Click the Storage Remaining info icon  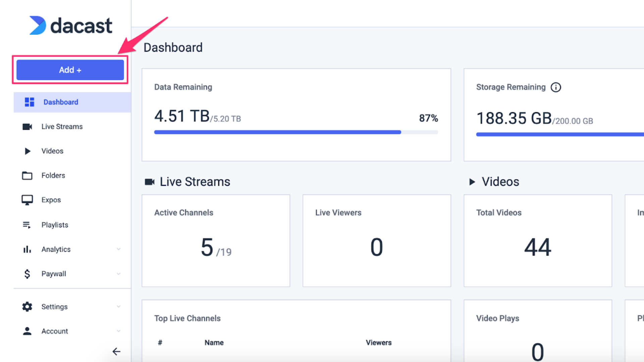pyautogui.click(x=556, y=87)
